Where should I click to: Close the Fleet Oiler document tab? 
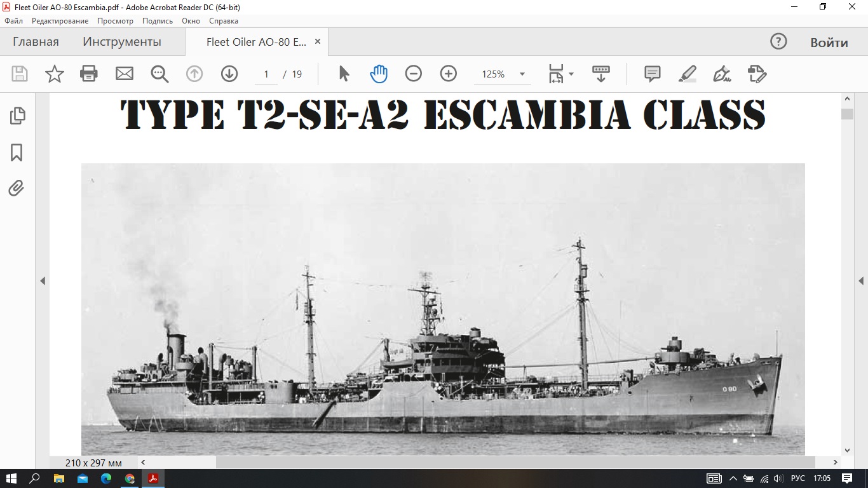point(318,42)
